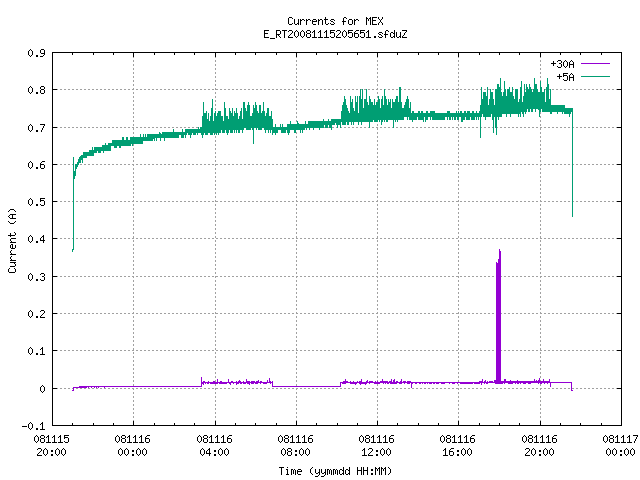This screenshot has width=640, height=480.
Task: Click the 081116 20:00 time tick label
Action: click(540, 446)
